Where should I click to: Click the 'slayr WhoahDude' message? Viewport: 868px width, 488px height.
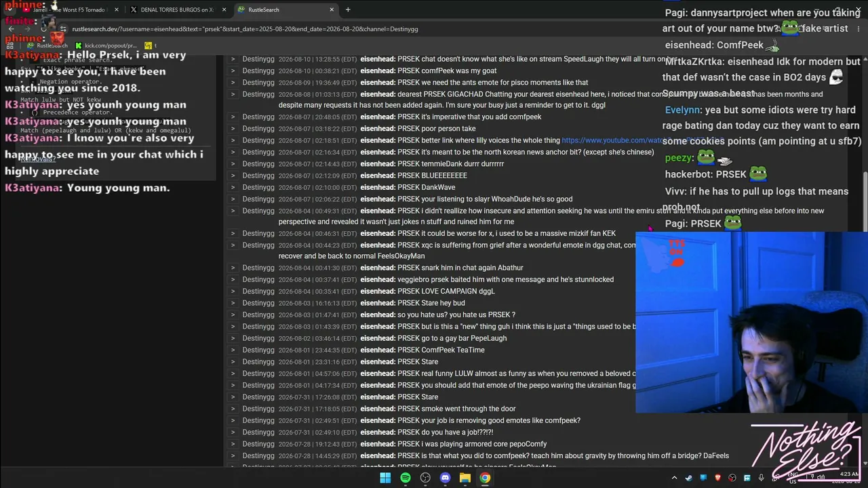coord(485,199)
